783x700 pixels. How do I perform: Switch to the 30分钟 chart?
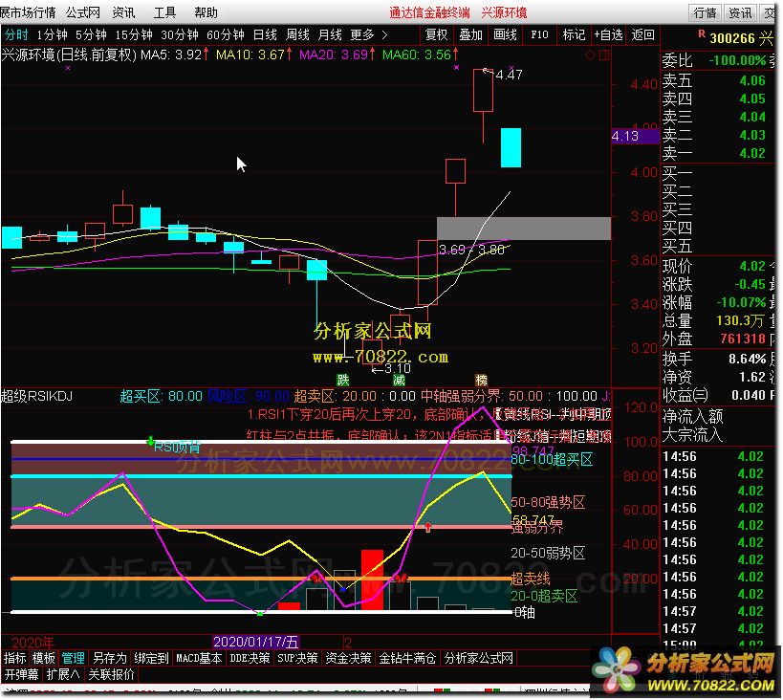click(x=180, y=35)
